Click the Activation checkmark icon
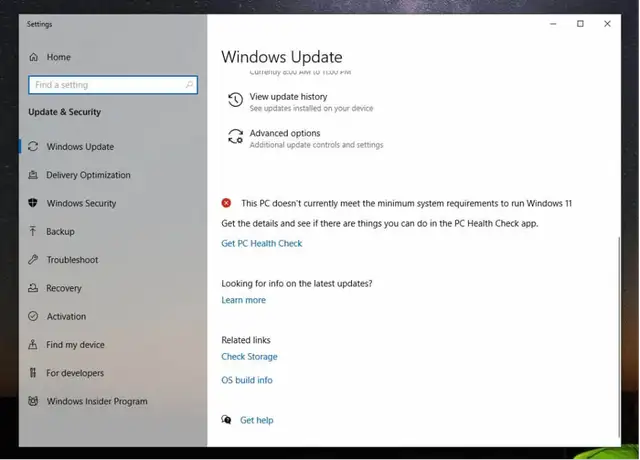The image size is (640, 460). coord(33,316)
